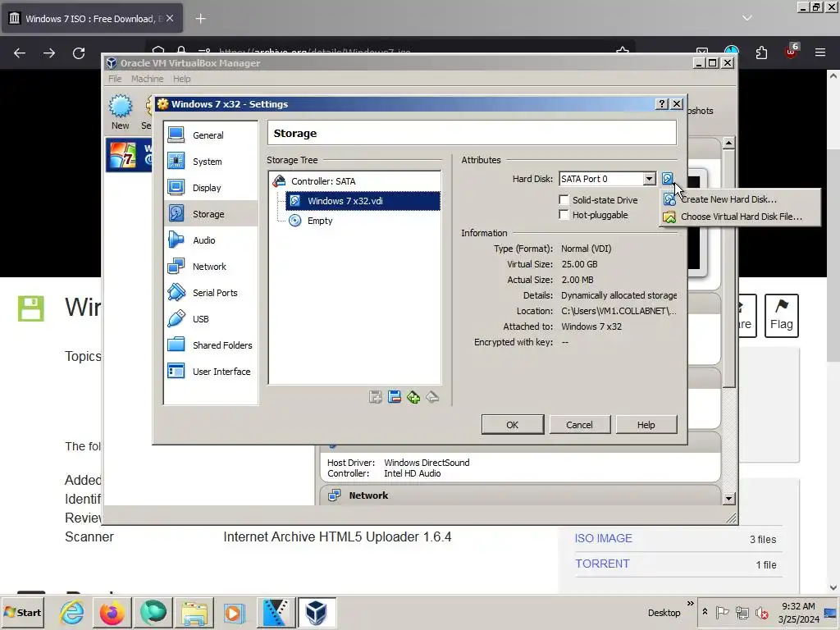
Task: Click the muted volume tray icon
Action: point(761,612)
